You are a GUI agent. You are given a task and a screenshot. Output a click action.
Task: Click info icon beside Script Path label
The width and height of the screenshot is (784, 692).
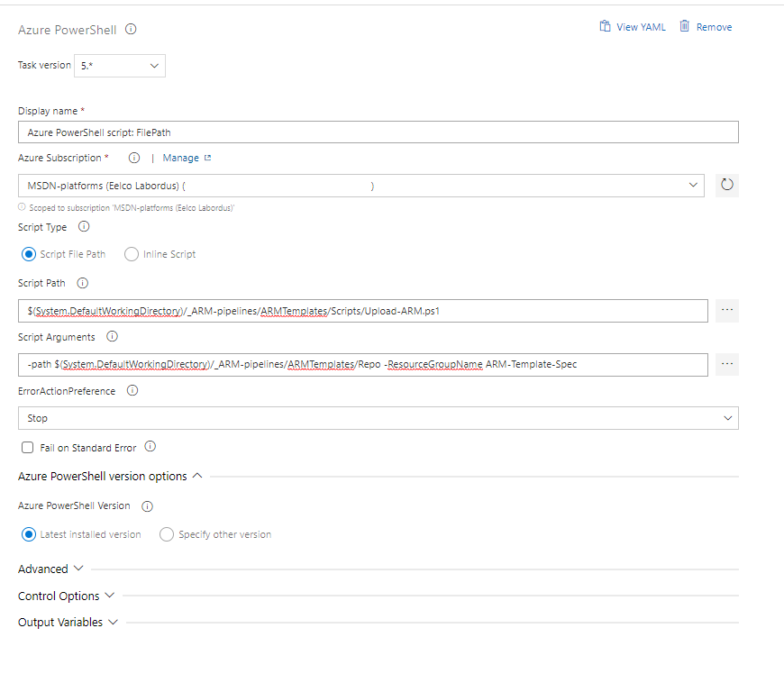[83, 283]
